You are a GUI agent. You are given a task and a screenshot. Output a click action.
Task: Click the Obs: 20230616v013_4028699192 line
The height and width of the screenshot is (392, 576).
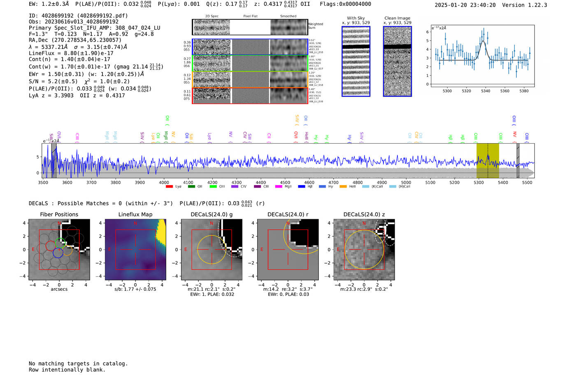coord(74,22)
